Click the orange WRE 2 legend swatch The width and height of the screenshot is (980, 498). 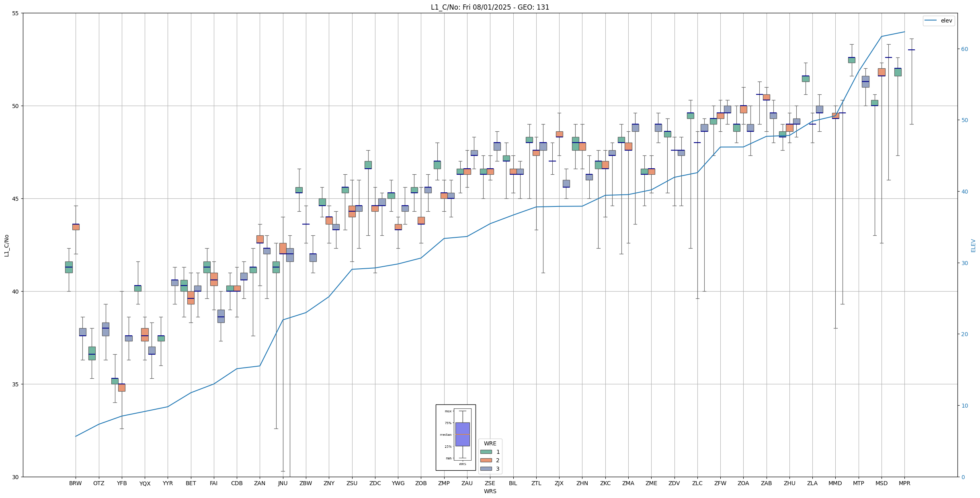click(486, 460)
